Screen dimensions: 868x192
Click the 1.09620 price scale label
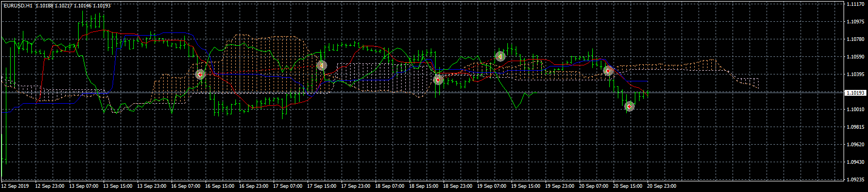856,145
